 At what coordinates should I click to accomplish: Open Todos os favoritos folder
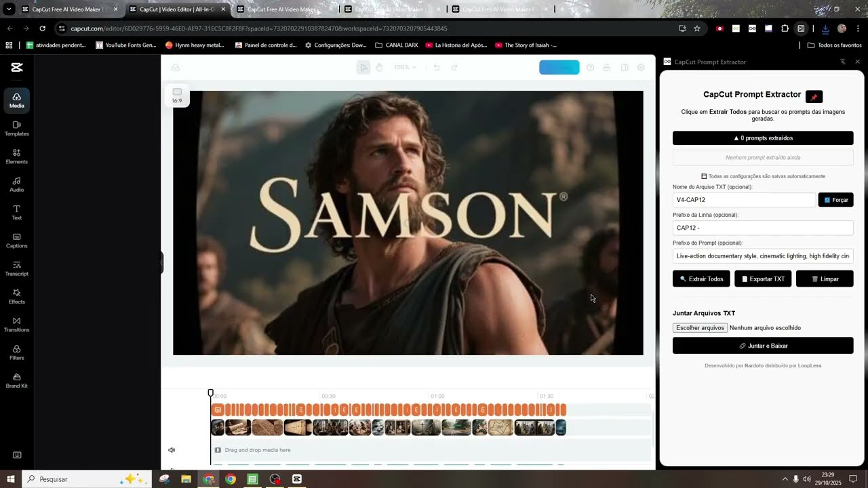[835, 45]
